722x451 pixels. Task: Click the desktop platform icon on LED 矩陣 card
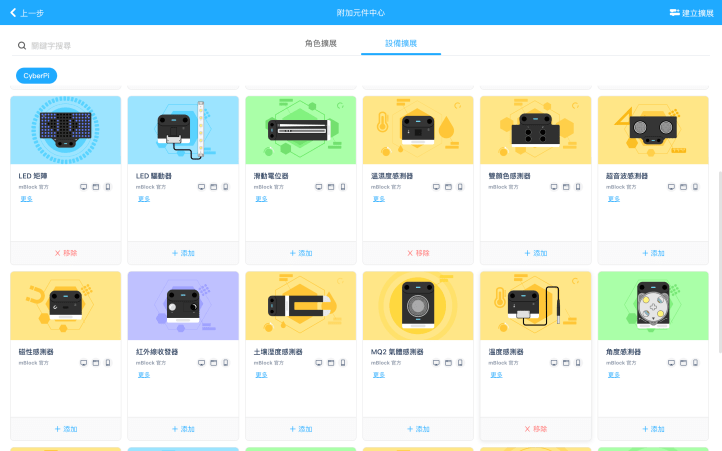(x=83, y=187)
